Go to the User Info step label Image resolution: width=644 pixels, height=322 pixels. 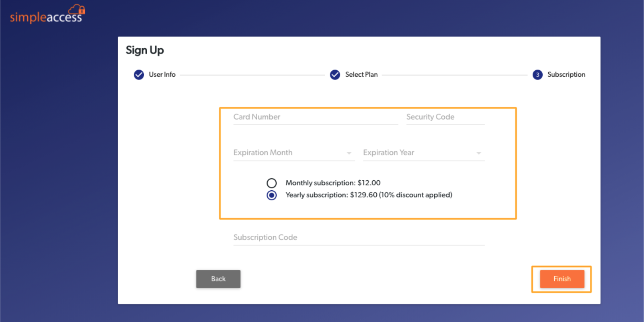pos(162,74)
